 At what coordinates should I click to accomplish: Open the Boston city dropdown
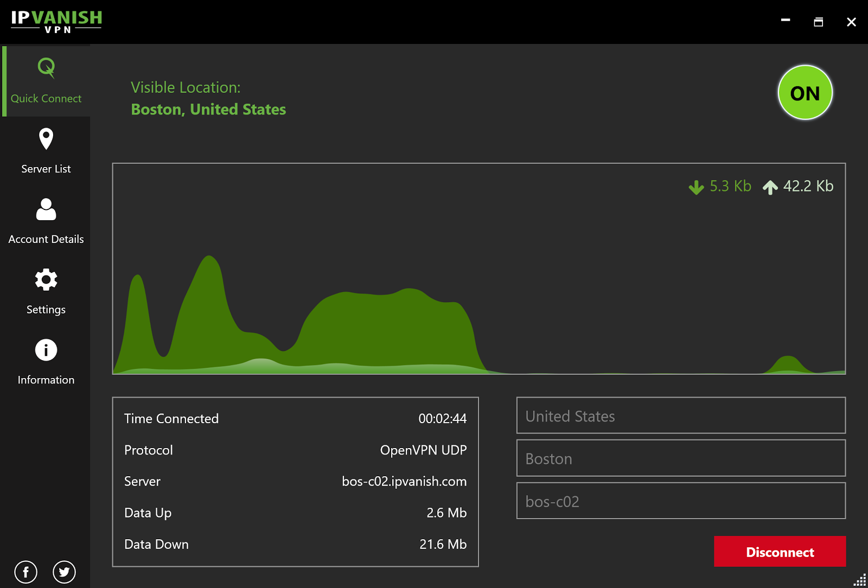pyautogui.click(x=681, y=458)
